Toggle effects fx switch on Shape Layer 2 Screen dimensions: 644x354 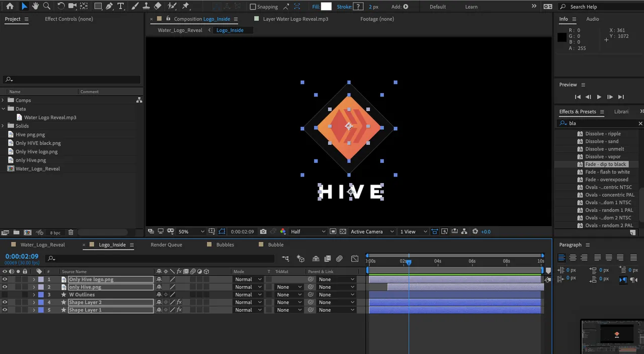tap(179, 302)
